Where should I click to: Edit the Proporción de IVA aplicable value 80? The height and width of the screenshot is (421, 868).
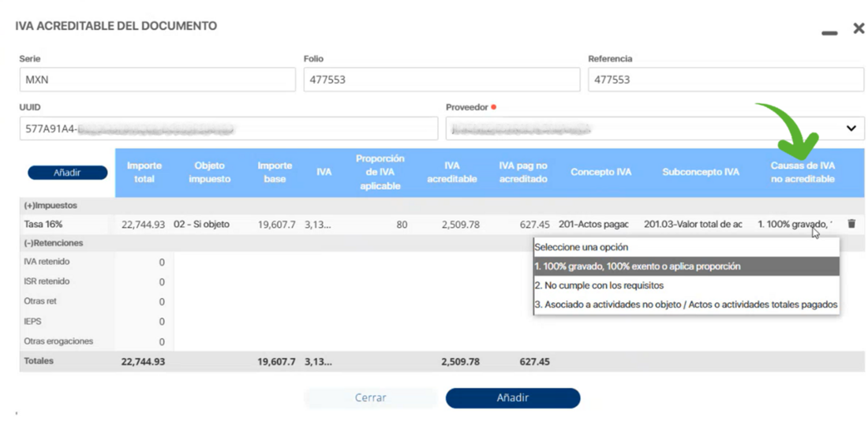click(380, 225)
